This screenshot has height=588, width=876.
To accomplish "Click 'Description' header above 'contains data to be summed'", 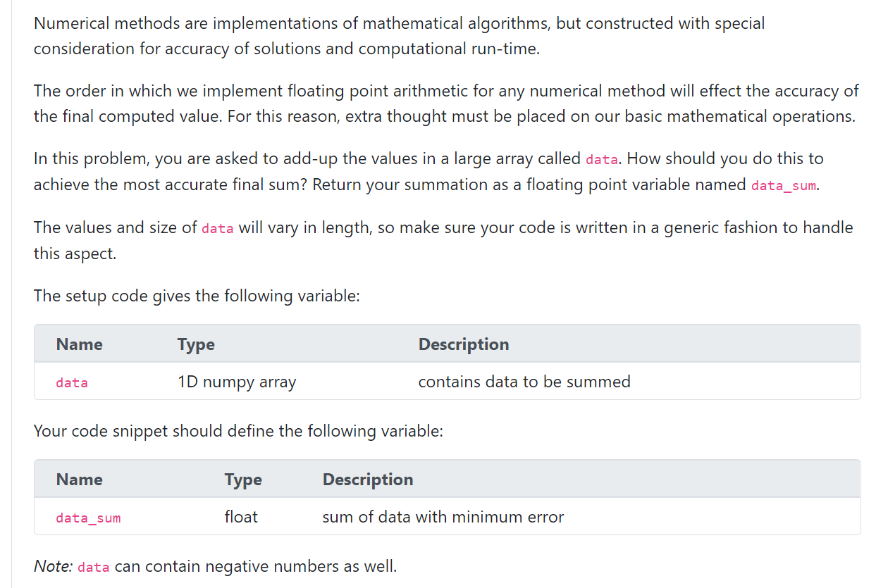I will coord(463,344).
